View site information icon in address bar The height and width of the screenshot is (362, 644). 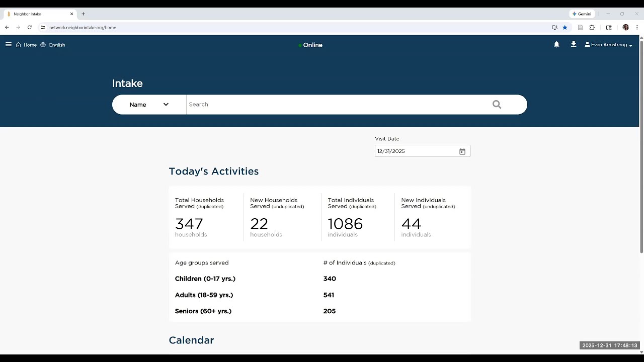[43, 28]
